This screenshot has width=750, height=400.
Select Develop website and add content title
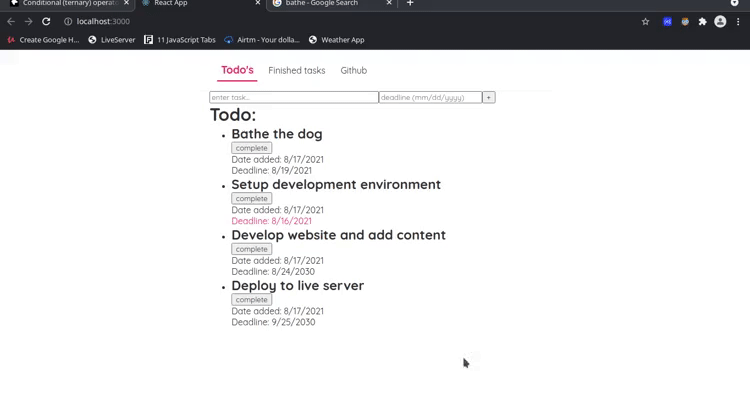[x=339, y=235]
